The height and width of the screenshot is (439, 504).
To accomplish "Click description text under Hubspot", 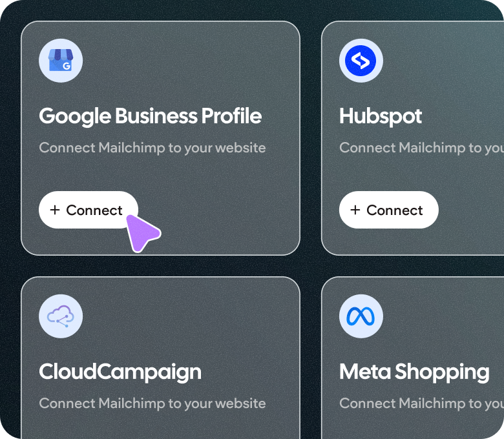I will (x=421, y=148).
